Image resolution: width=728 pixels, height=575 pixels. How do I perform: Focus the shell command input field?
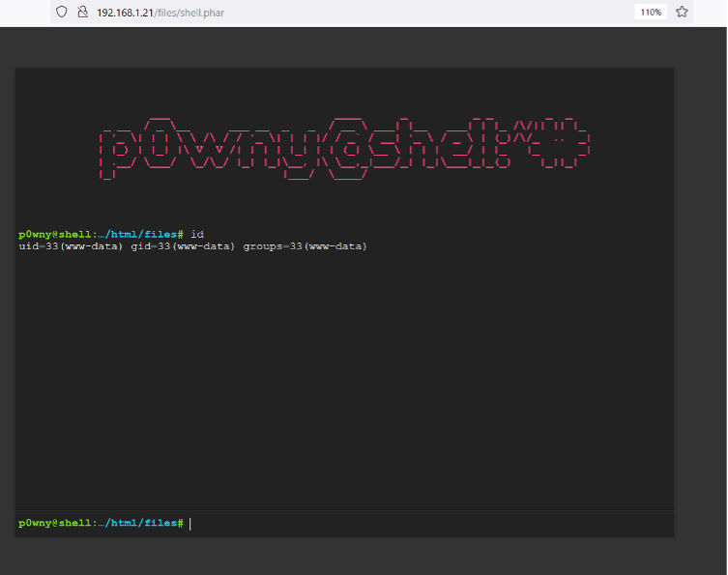pyautogui.click(x=425, y=523)
